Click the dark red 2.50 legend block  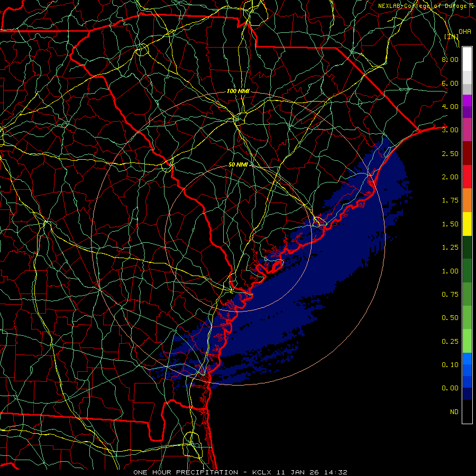[467, 153]
